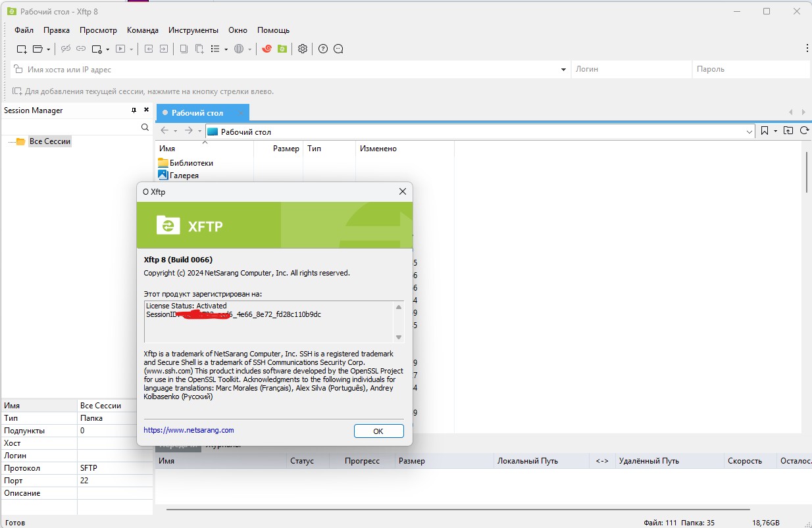Click the Disconnect broken-link toolbar icon
Screen dimensions: 812x528
tap(66, 49)
